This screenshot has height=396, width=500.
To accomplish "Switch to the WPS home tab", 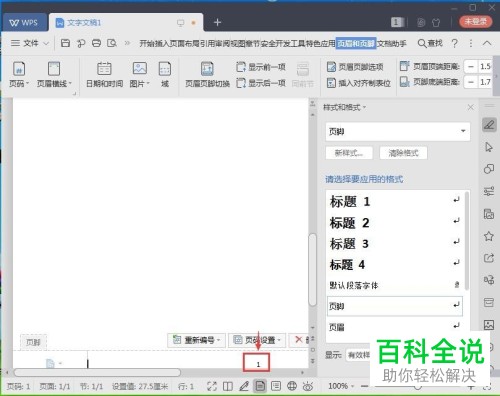I will 24,23.
